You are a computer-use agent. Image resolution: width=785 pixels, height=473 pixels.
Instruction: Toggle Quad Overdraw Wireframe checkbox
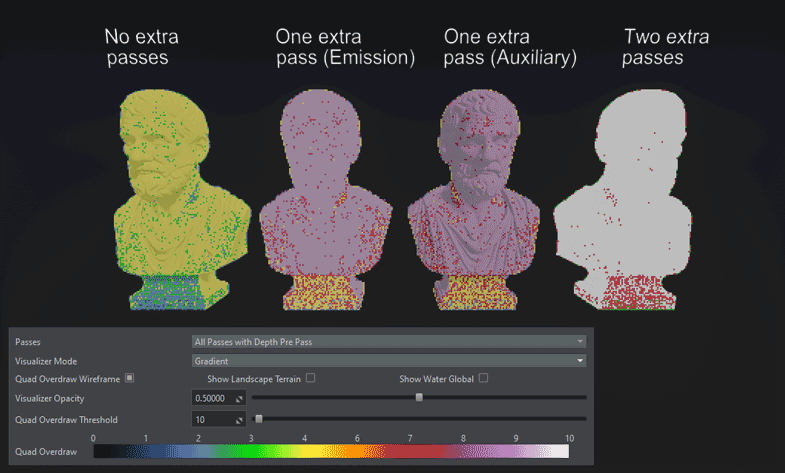click(130, 378)
